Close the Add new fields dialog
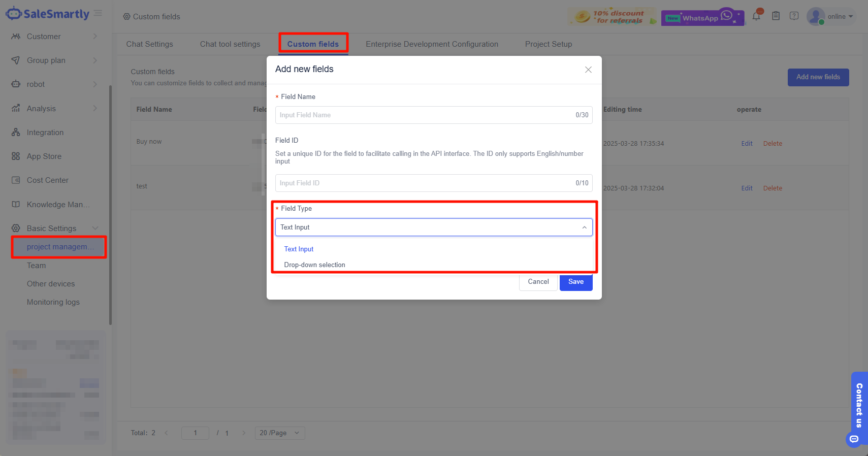This screenshot has height=456, width=868. click(x=588, y=70)
